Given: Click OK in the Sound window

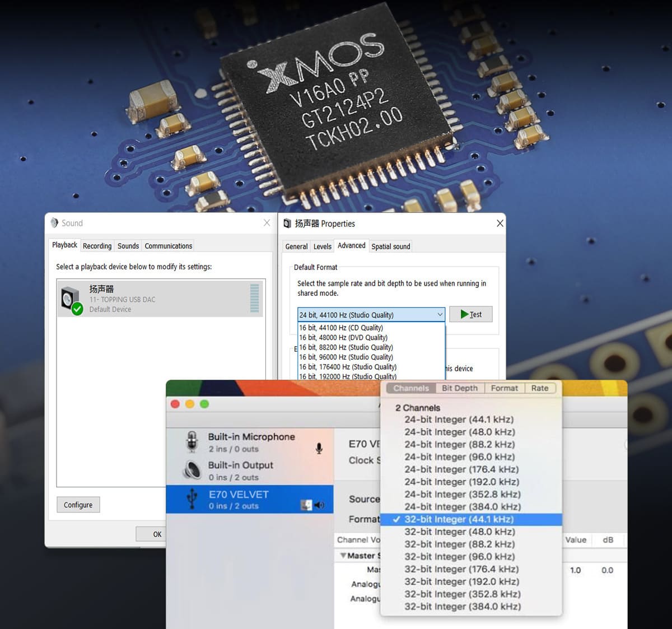Looking at the screenshot, I should click(x=151, y=534).
